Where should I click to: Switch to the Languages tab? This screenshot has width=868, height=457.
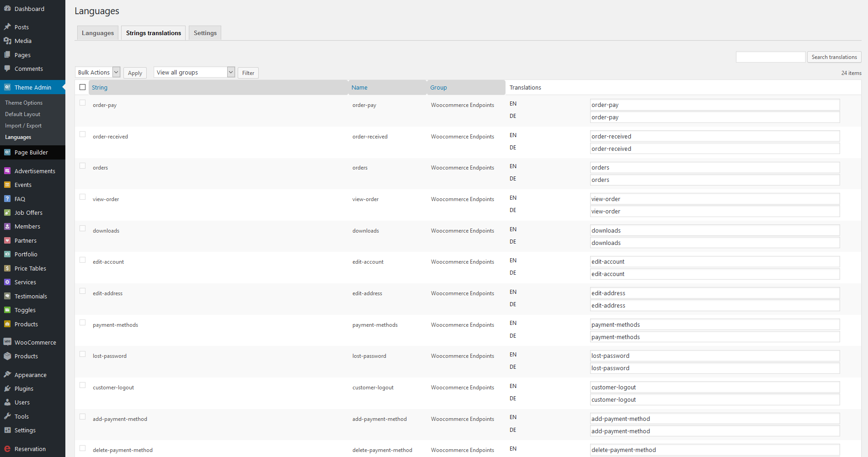pyautogui.click(x=98, y=33)
